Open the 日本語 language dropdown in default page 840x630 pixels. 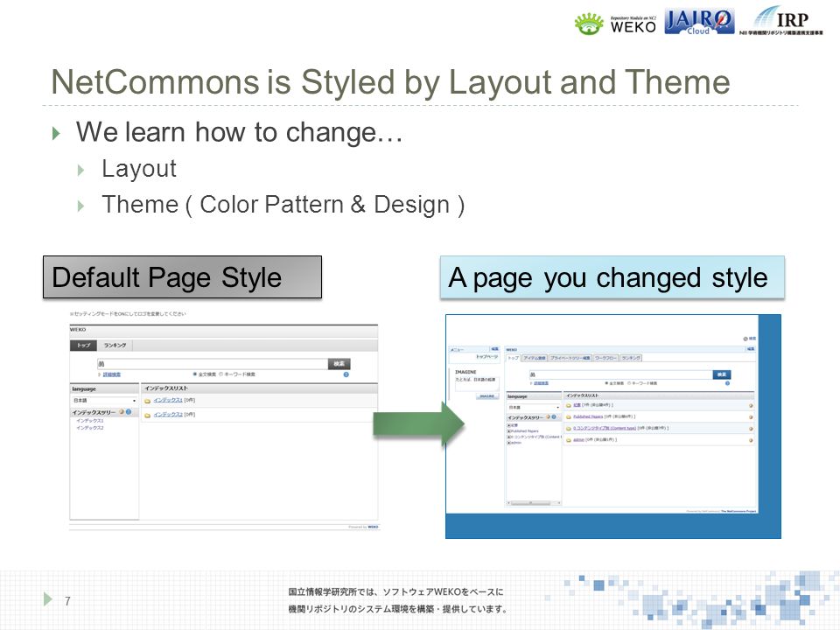(104, 401)
